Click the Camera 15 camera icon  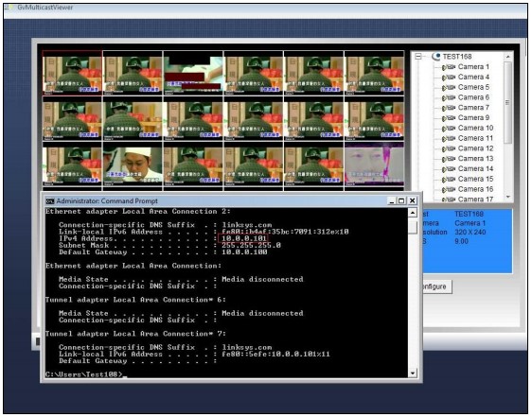click(x=449, y=179)
